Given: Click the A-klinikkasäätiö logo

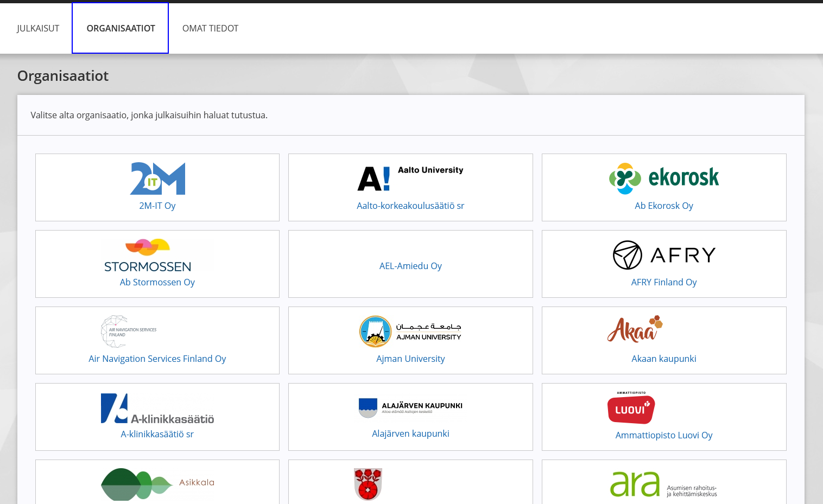Looking at the screenshot, I should 157,409.
